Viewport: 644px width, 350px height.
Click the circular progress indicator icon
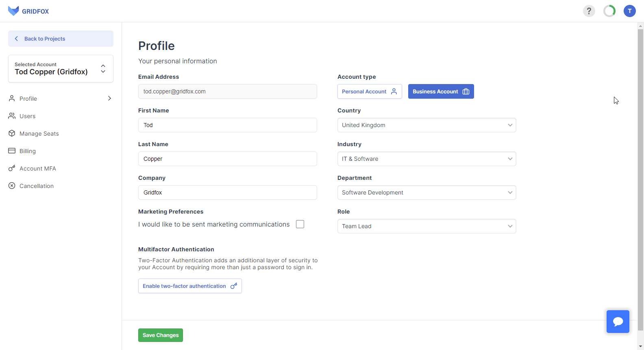(609, 11)
